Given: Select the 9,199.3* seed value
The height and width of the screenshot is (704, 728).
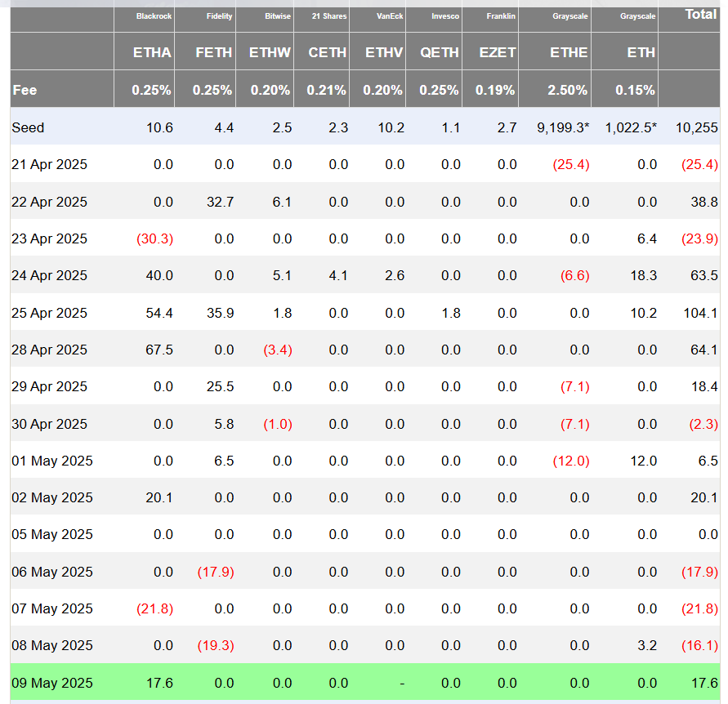Looking at the screenshot, I should 563,127.
